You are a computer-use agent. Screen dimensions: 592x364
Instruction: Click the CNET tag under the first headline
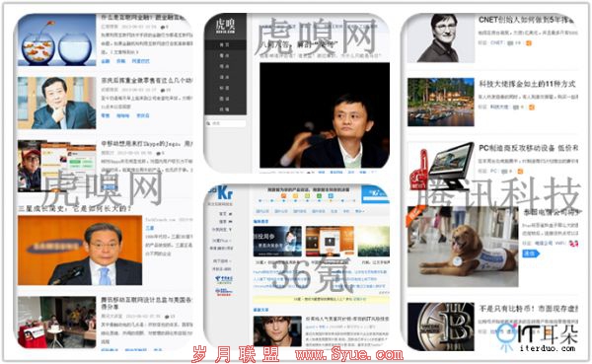[x=497, y=42]
